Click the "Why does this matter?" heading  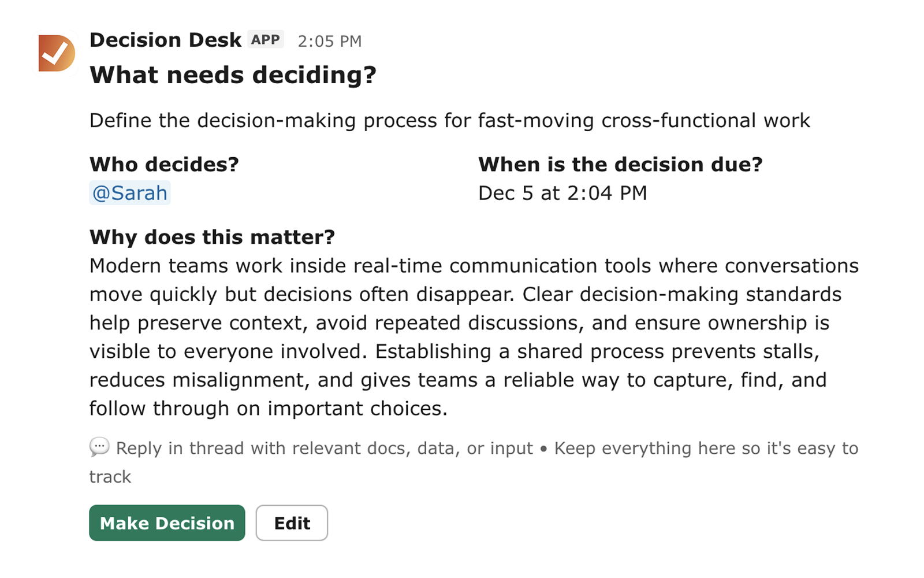point(212,237)
